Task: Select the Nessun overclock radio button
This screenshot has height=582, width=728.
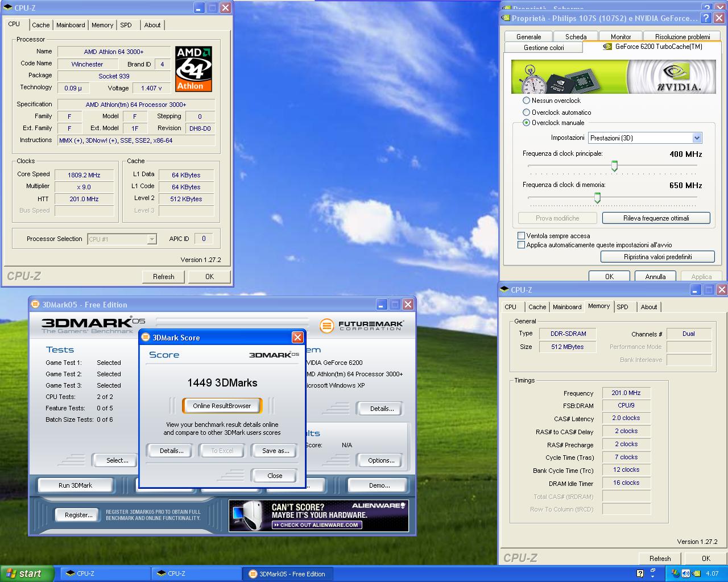Action: [x=527, y=101]
